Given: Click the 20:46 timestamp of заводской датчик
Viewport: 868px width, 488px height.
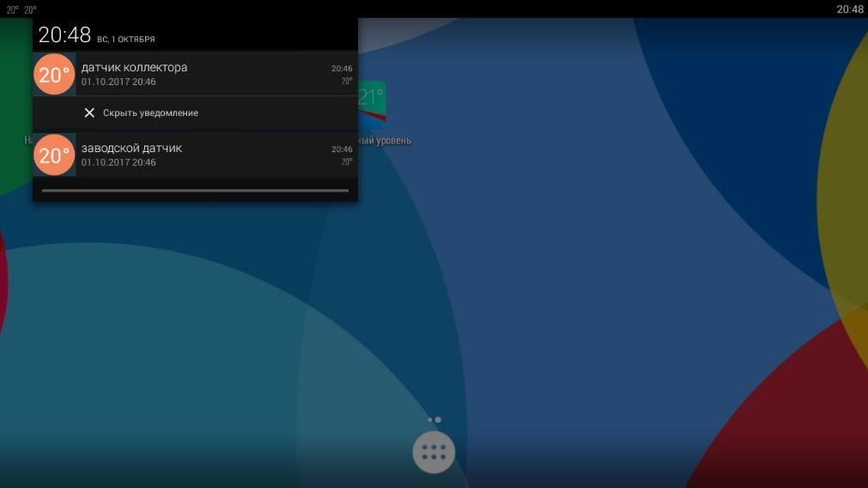Looking at the screenshot, I should [342, 149].
